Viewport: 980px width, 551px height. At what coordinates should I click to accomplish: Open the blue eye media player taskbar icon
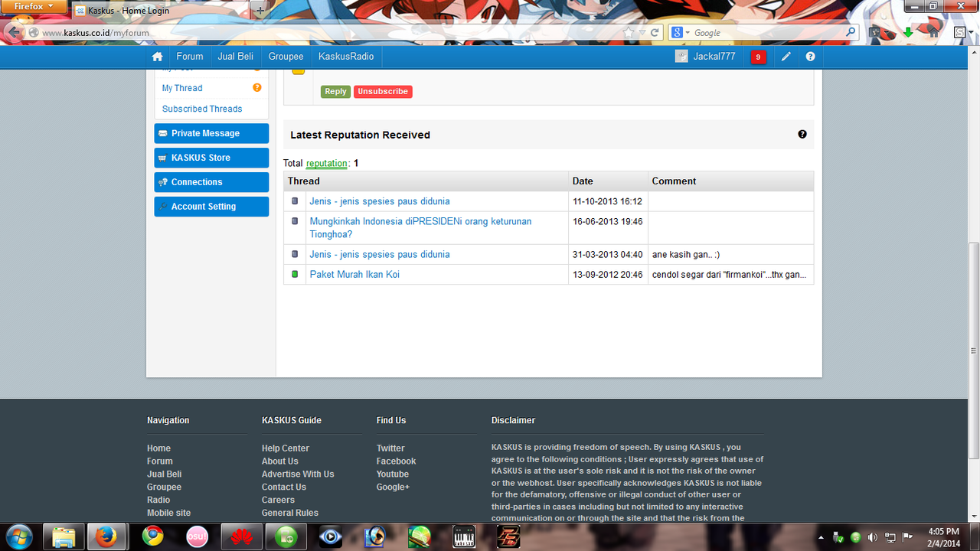point(330,536)
